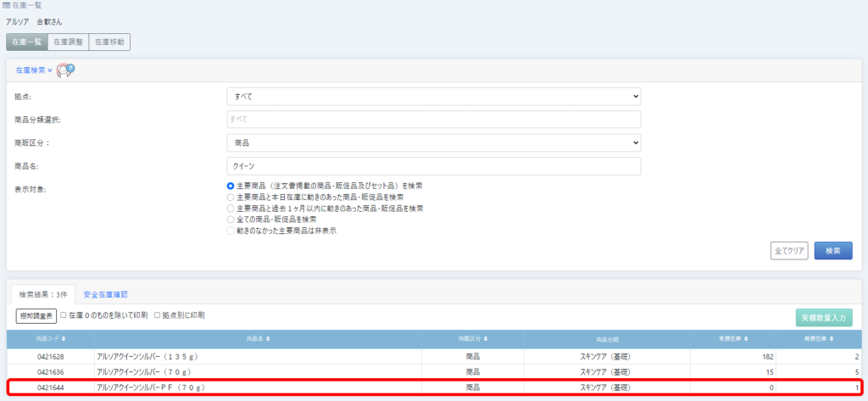The width and height of the screenshot is (868, 401).
Task: Select 全ての商品・販促品を検索 radio option
Action: [231, 220]
